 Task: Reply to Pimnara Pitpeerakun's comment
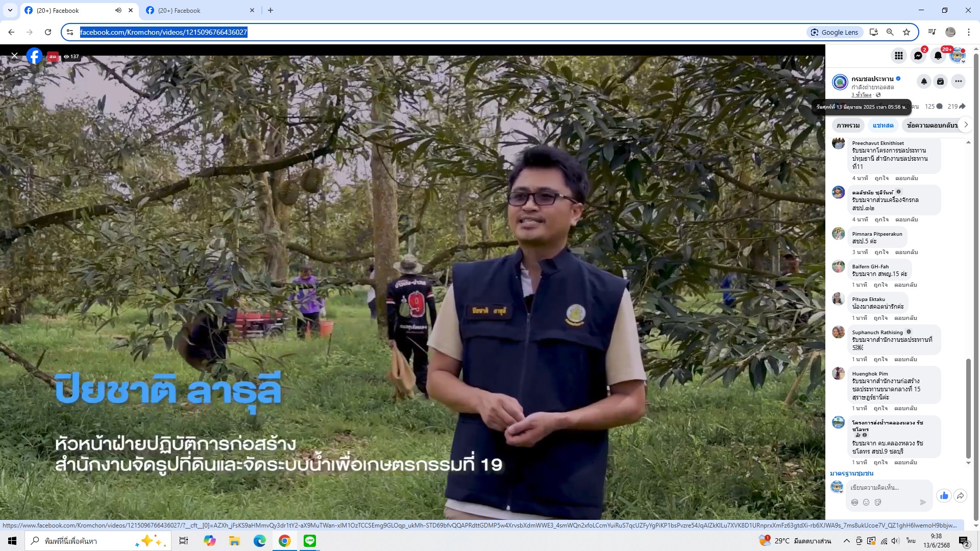(x=906, y=252)
